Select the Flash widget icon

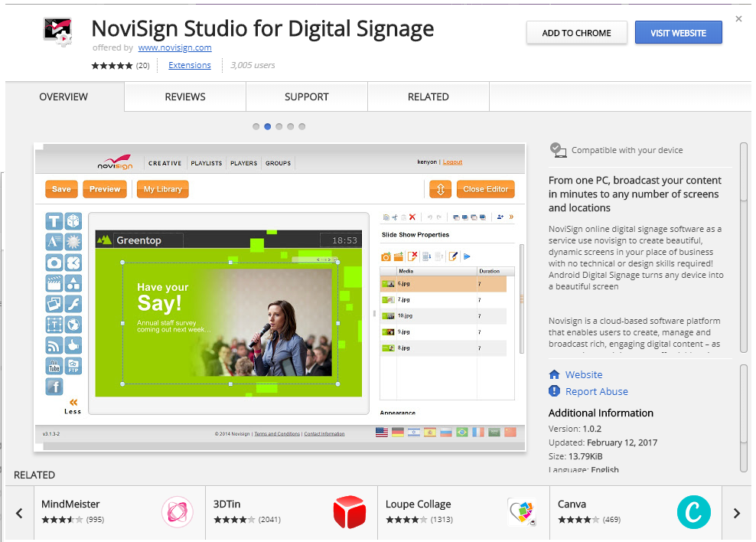[x=73, y=304]
